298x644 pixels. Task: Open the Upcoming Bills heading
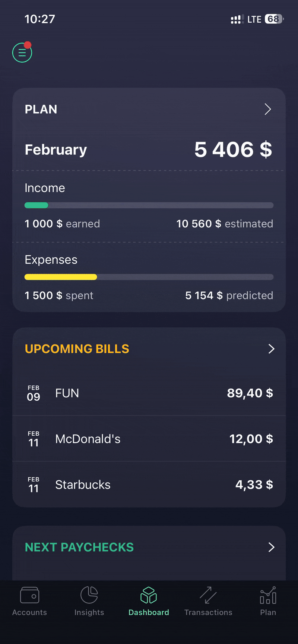point(77,349)
